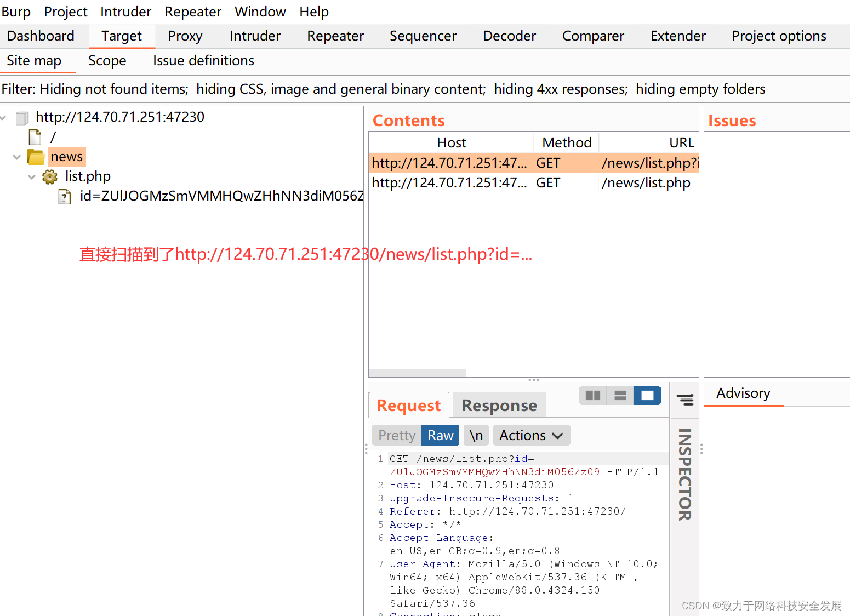This screenshot has height=616, width=850.
Task: Go to the Intruder tool tab
Action: [x=255, y=36]
